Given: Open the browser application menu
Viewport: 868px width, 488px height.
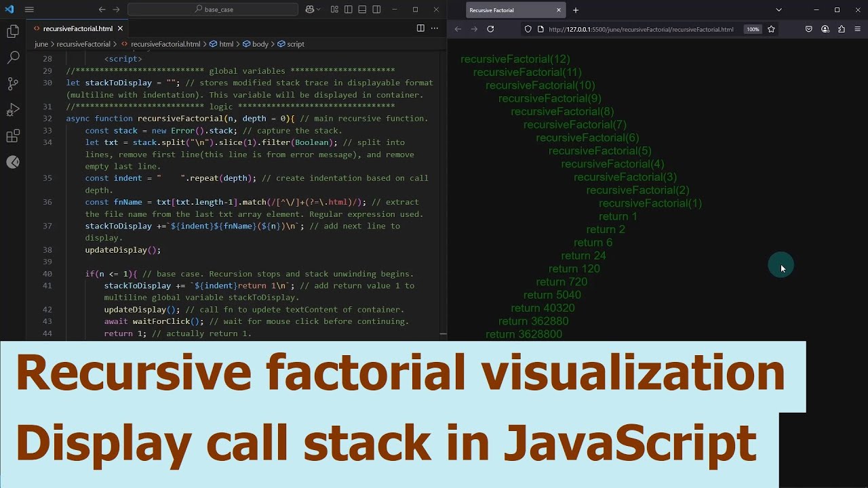Looking at the screenshot, I should [858, 29].
